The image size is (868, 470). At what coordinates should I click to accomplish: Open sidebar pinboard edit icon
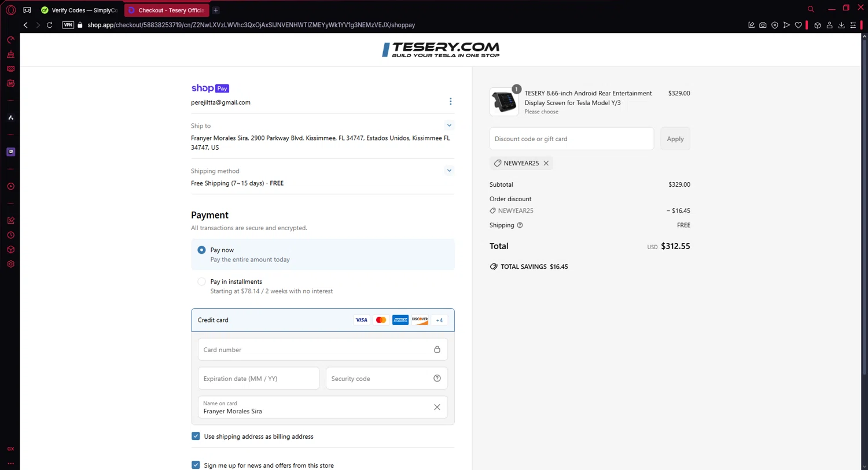(x=10, y=220)
